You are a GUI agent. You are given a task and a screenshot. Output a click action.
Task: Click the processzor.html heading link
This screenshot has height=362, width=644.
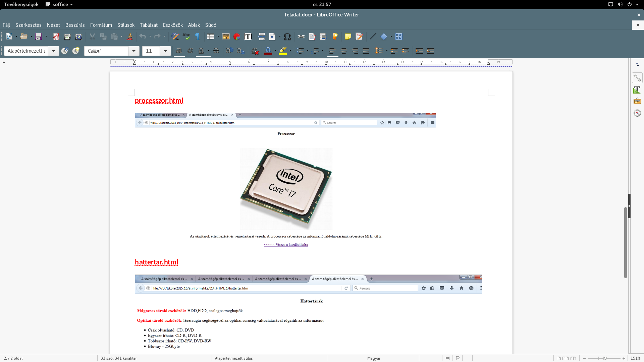tap(159, 101)
